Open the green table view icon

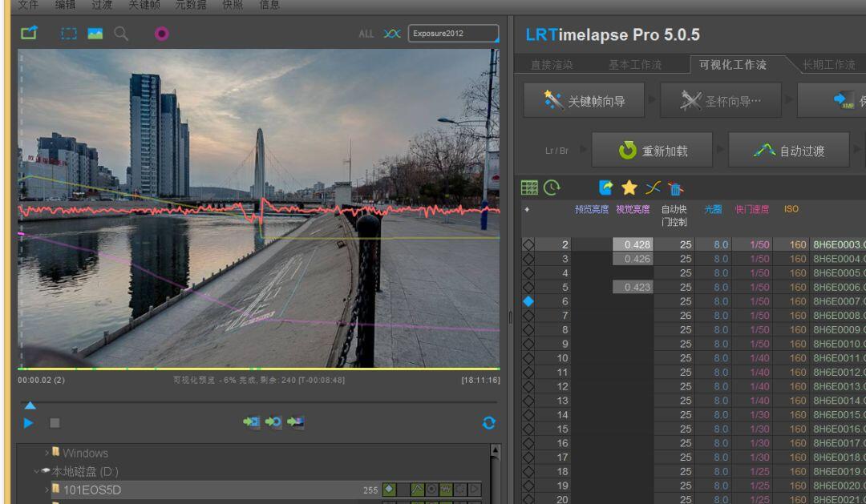coord(529,187)
